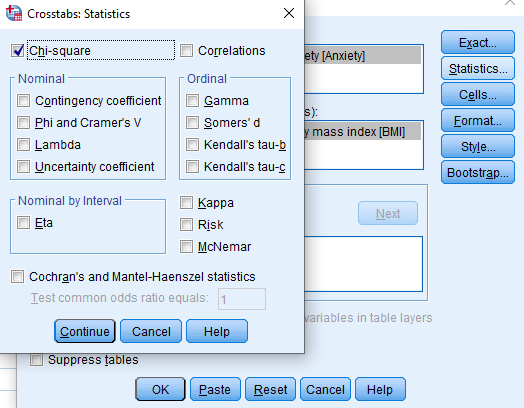524x408 pixels.
Task: Select Gamma under Ordinal
Action: [192, 101]
